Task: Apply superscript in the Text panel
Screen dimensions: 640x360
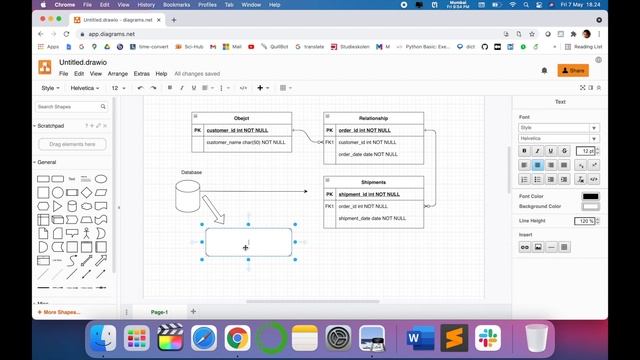Action: (x=594, y=165)
